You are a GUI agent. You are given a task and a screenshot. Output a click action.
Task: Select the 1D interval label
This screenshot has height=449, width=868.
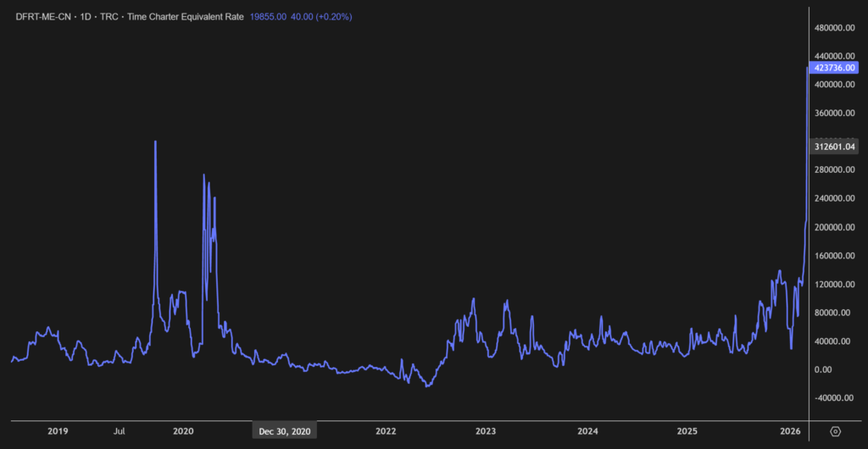pos(86,16)
